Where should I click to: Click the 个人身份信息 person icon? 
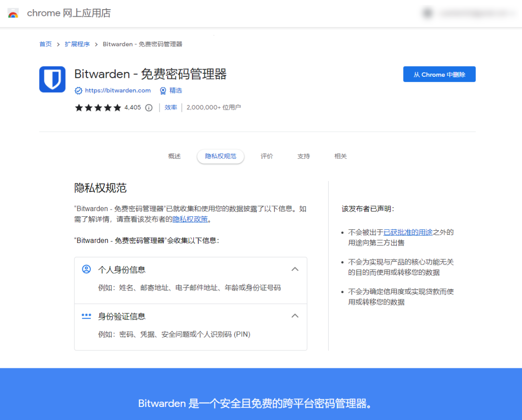click(86, 269)
